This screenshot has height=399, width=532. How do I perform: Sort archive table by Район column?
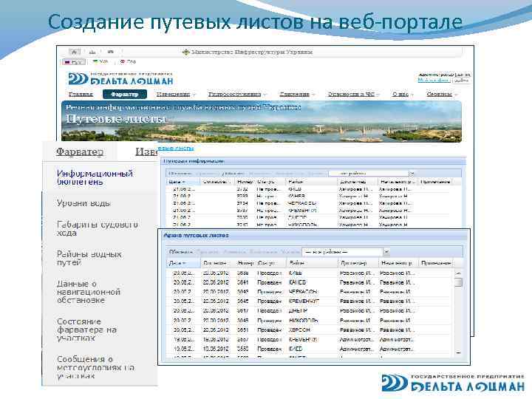[312, 263]
